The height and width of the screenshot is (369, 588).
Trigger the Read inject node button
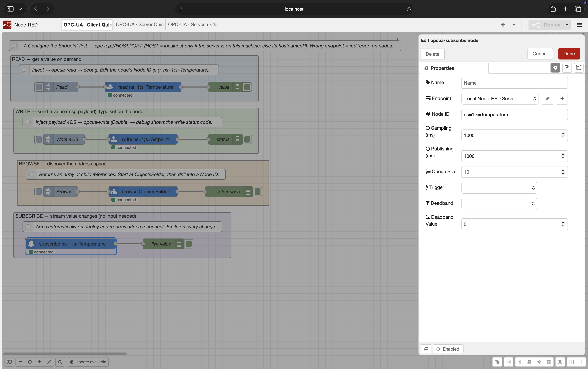point(39,87)
